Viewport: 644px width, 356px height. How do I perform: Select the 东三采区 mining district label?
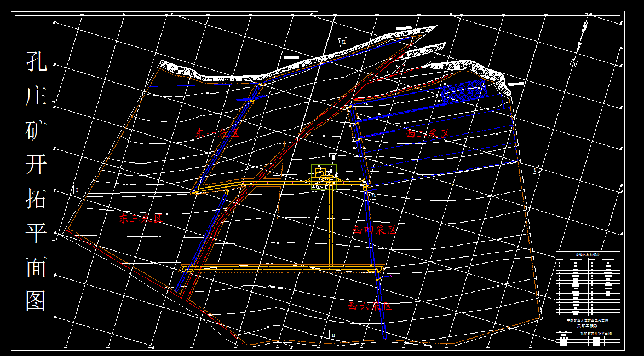(x=141, y=218)
